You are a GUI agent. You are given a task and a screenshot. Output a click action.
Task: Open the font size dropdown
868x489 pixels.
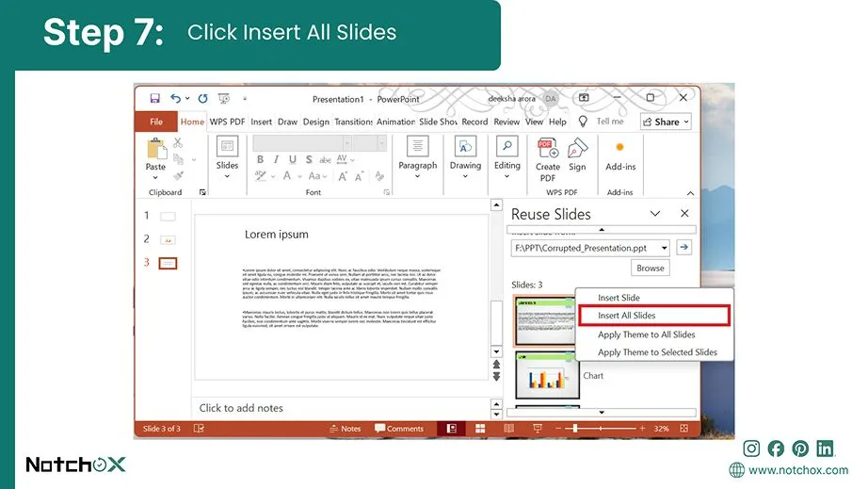[x=381, y=143]
